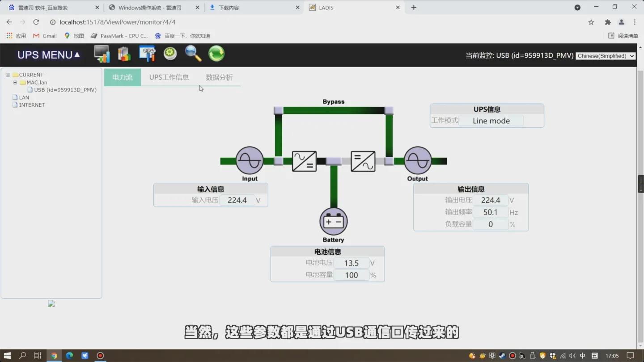This screenshot has width=644, height=362.
Task: Open the 数据分析 tab
Action: coord(219,77)
